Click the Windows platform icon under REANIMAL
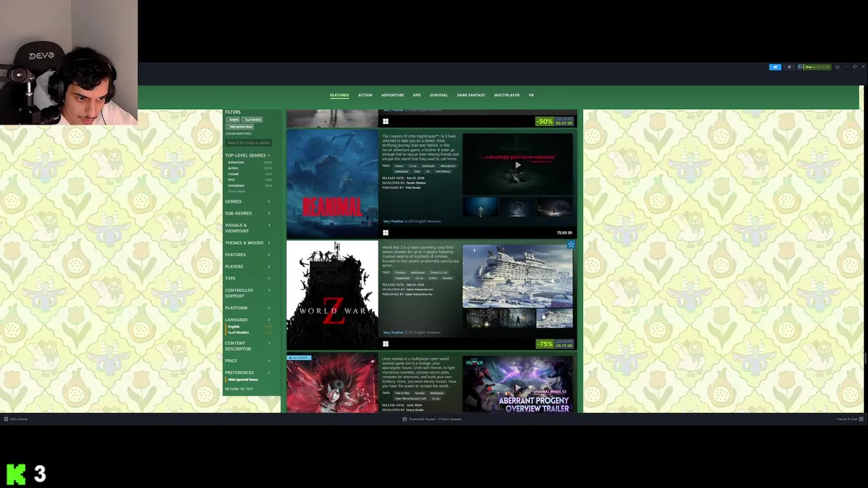The width and height of the screenshot is (868, 488). 385,232
